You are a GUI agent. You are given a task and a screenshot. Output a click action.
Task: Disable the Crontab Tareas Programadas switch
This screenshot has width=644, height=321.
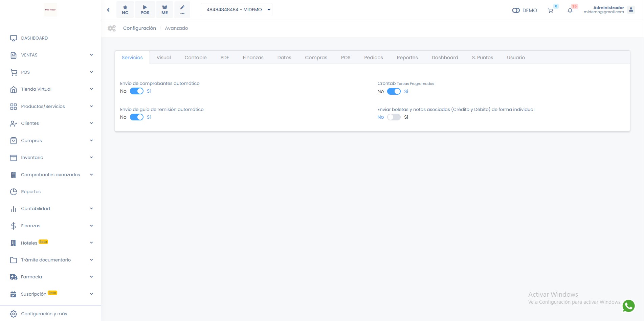tap(394, 91)
